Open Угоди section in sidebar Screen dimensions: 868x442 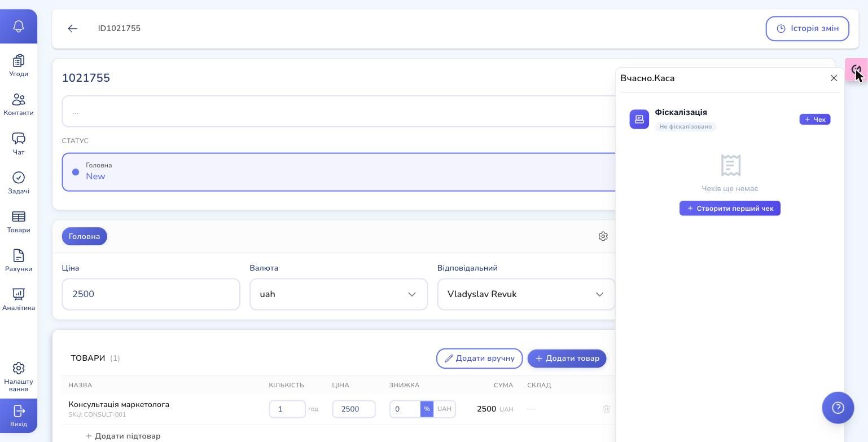point(19,65)
